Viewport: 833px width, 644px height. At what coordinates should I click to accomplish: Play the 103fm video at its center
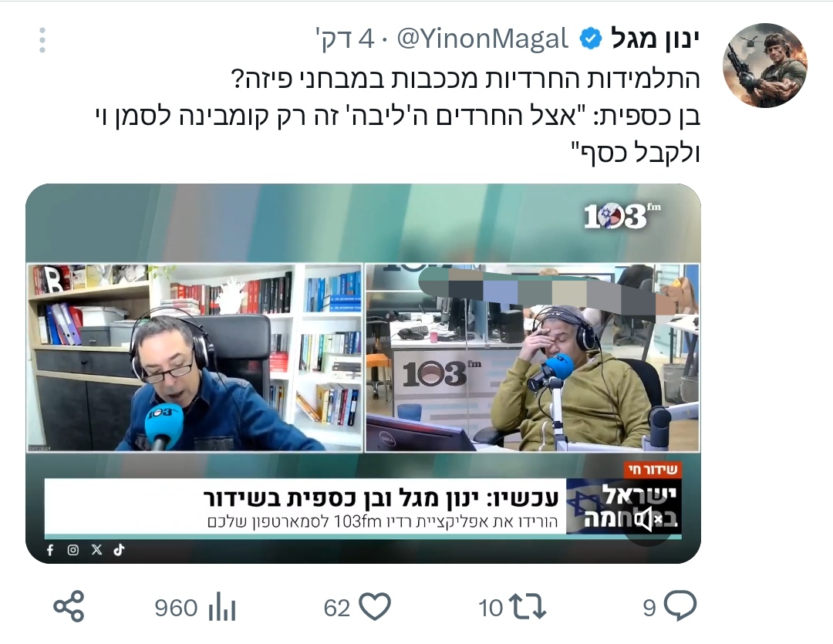(363, 373)
